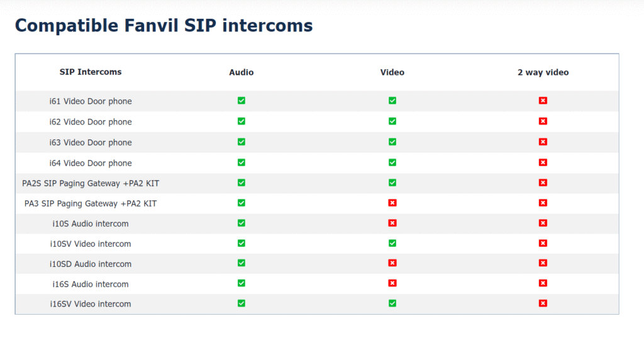The height and width of the screenshot is (338, 644).
Task: Click the Audio check for PA3 SIP Paging Gateway
Action: 241,203
